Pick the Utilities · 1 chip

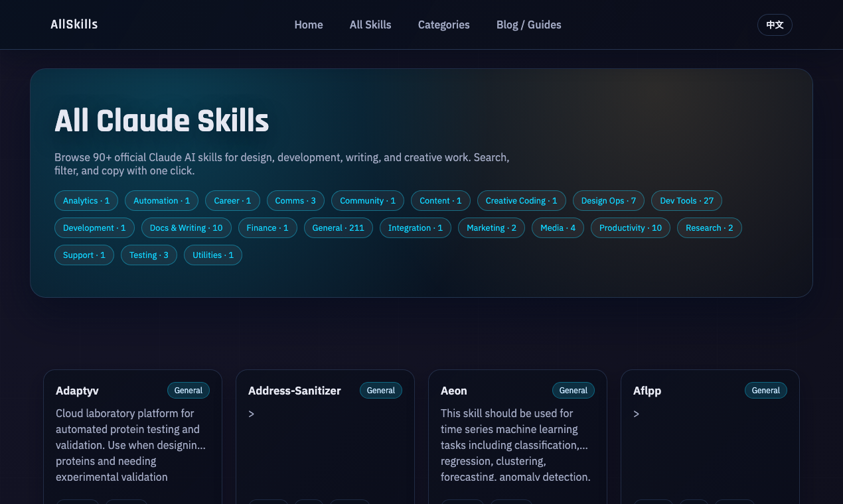pyautogui.click(x=213, y=255)
